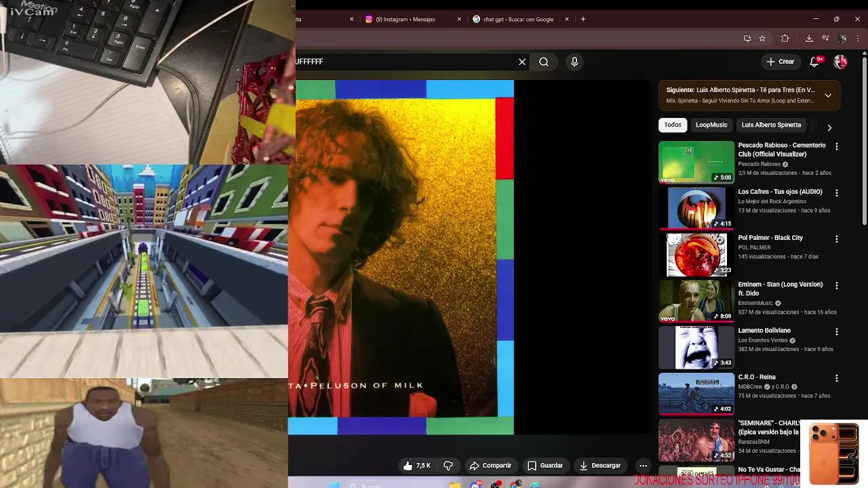Open Pescado Rabioso channel link
The height and width of the screenshot is (488, 868).
click(759, 164)
